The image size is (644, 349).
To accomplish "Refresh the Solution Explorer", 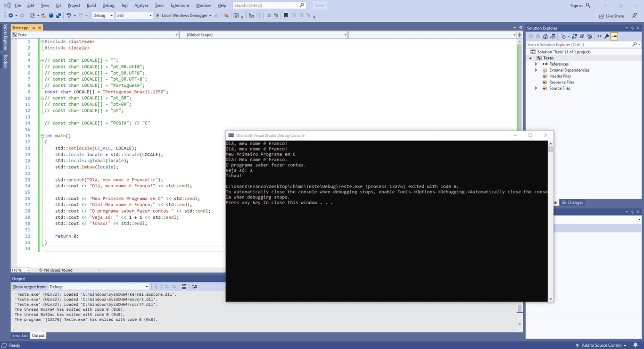I will click(x=575, y=36).
